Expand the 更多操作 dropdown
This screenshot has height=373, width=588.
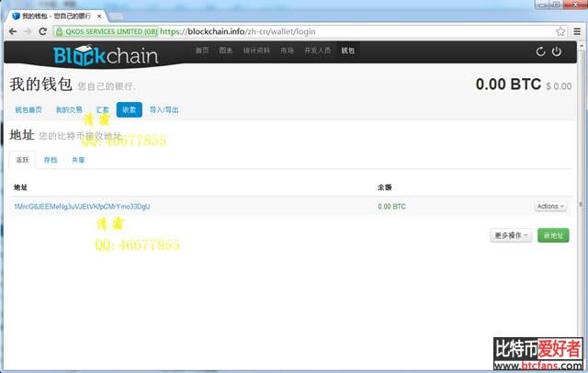(x=511, y=235)
